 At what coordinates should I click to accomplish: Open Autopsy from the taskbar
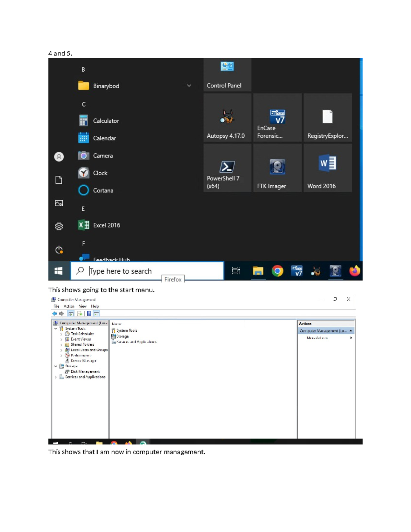pyautogui.click(x=316, y=271)
